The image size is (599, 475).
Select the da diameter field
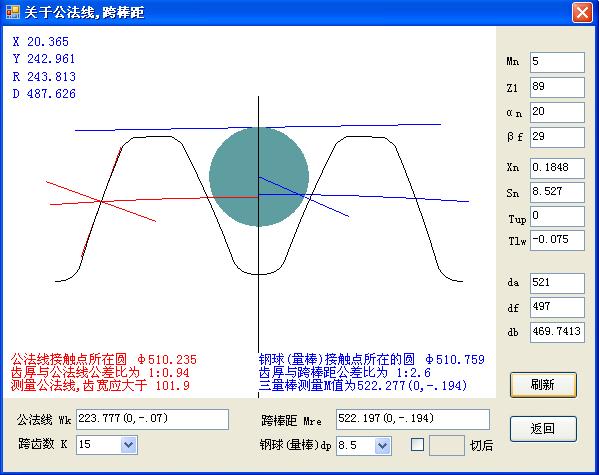tap(557, 283)
